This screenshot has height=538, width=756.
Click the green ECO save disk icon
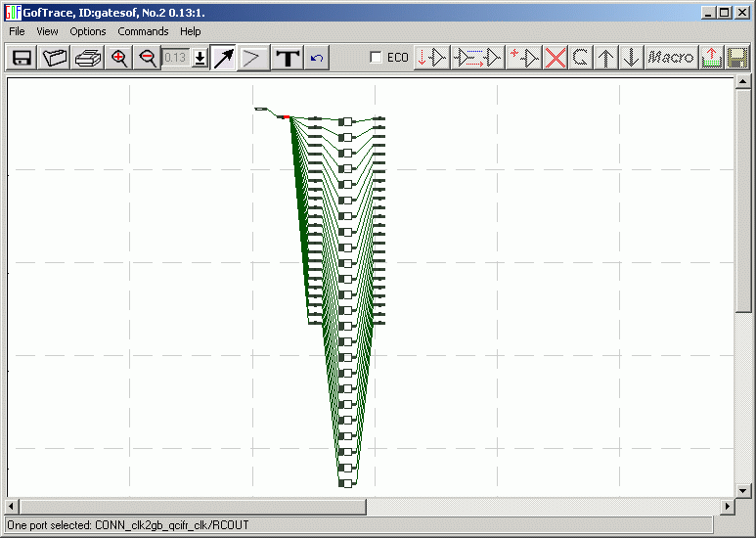[x=736, y=58]
